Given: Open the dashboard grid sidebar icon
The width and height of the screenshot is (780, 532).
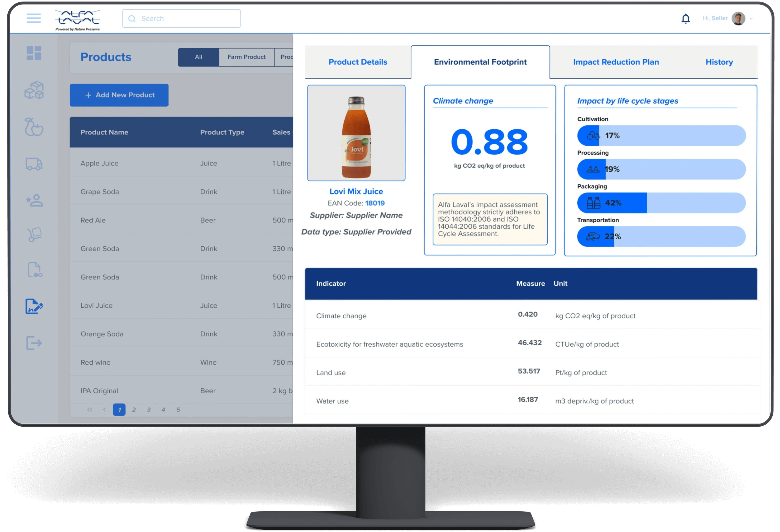Looking at the screenshot, I should tap(34, 53).
